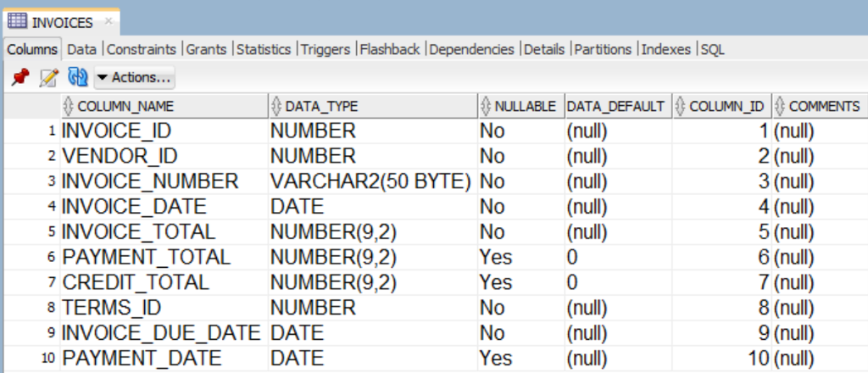
Task: Select the VENDOR_ID column name cell
Action: coord(164,157)
